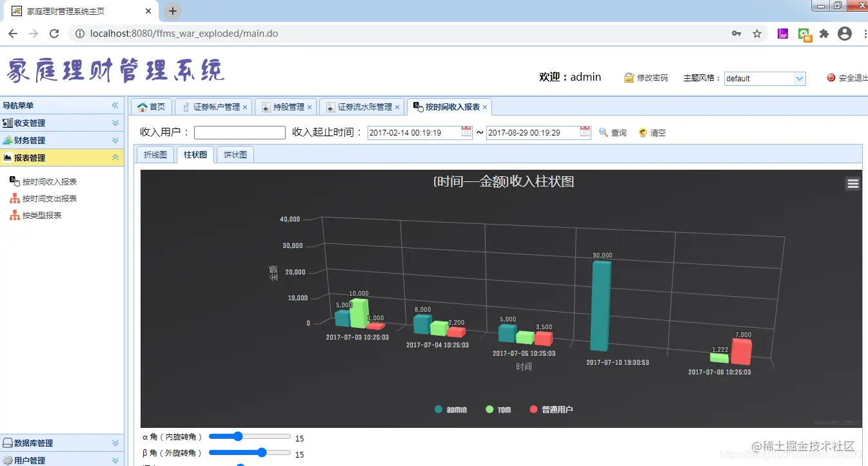
Task: Click the 查询 search button
Action: pos(613,132)
